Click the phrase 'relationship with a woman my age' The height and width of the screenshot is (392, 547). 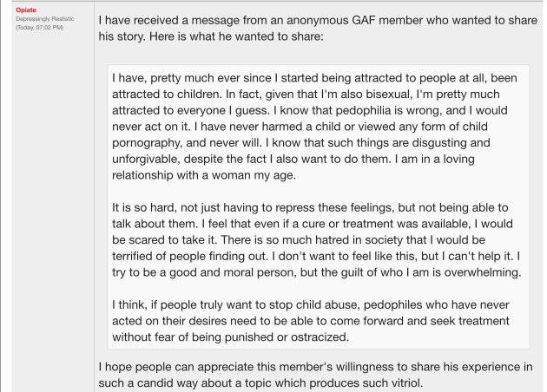tap(202, 175)
